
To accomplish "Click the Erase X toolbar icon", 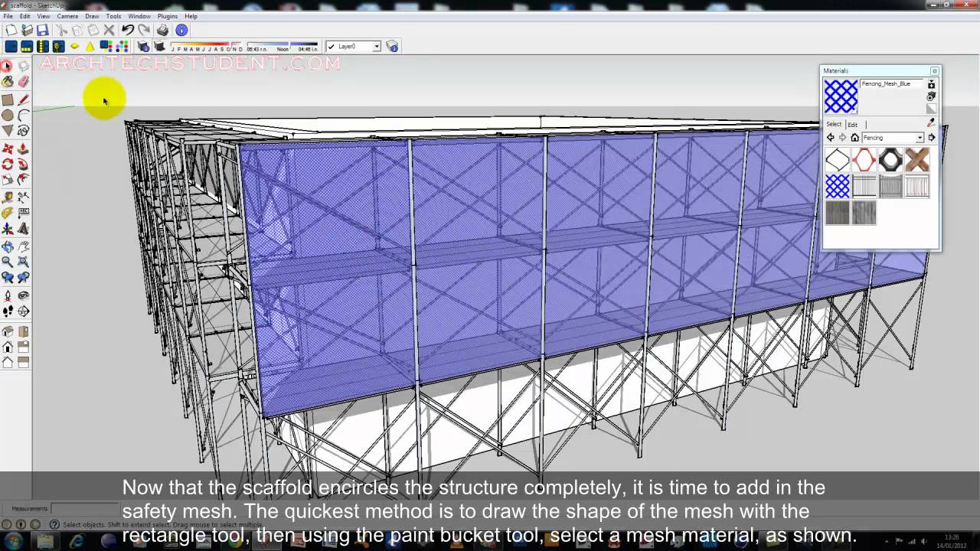I will [109, 31].
